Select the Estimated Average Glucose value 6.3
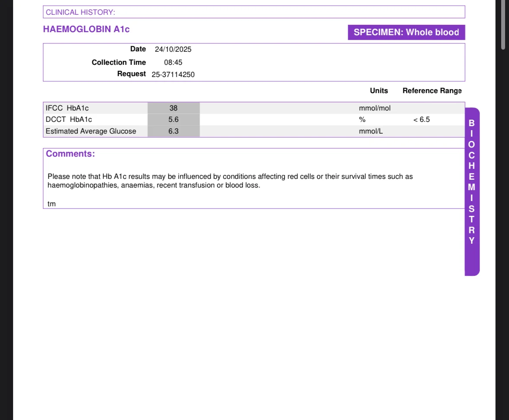 173,131
